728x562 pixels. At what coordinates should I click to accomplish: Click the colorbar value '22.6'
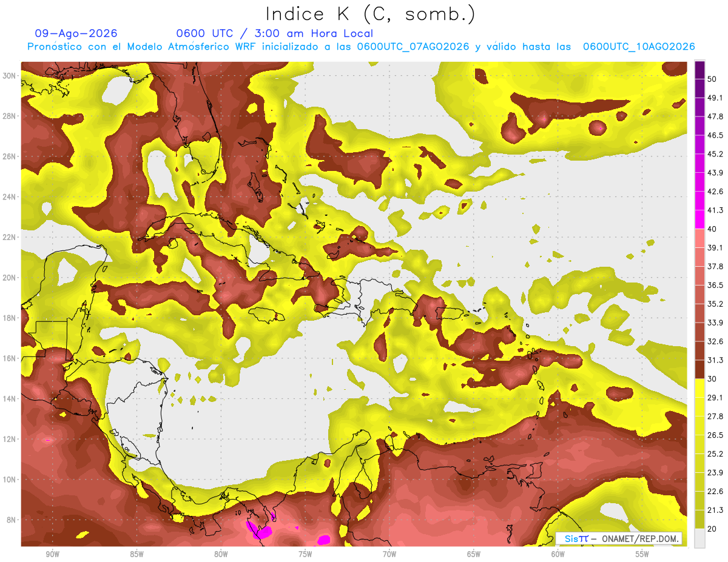click(715, 492)
